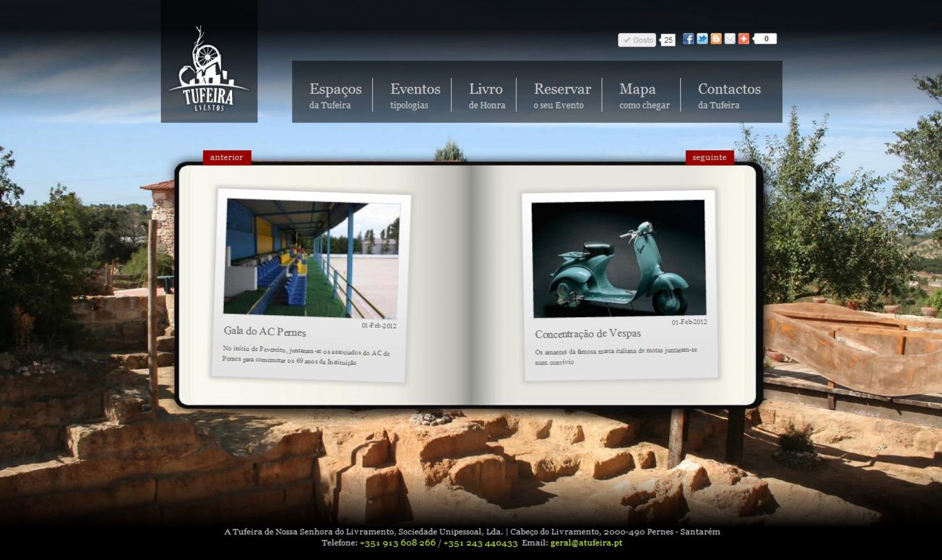
Task: Click the orange Blogger share icon
Action: 716,39
